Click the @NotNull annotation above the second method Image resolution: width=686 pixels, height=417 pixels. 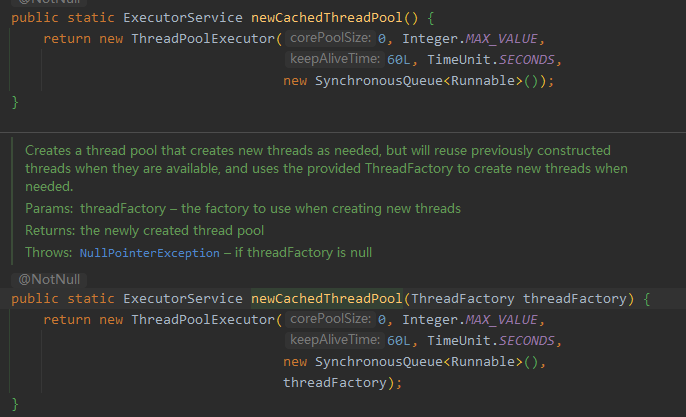[x=49, y=279]
